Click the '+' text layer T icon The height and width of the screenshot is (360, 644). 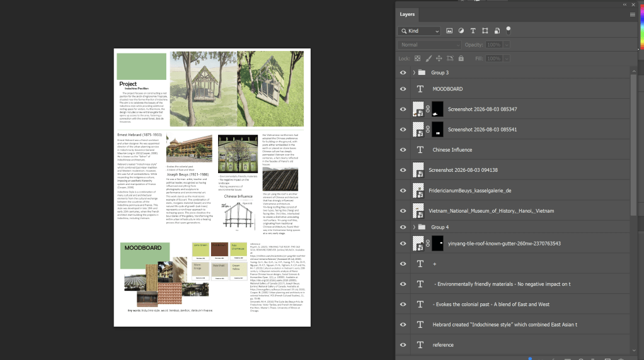click(420, 264)
